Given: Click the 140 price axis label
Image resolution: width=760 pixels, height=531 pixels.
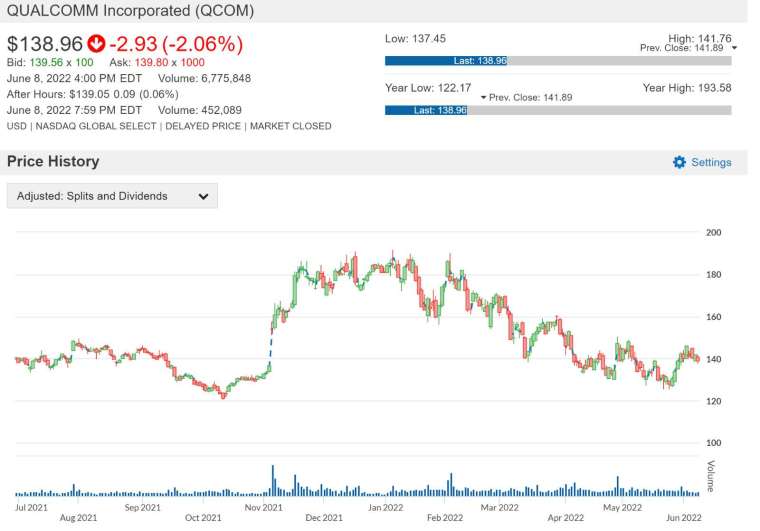Looking at the screenshot, I should [x=713, y=359].
